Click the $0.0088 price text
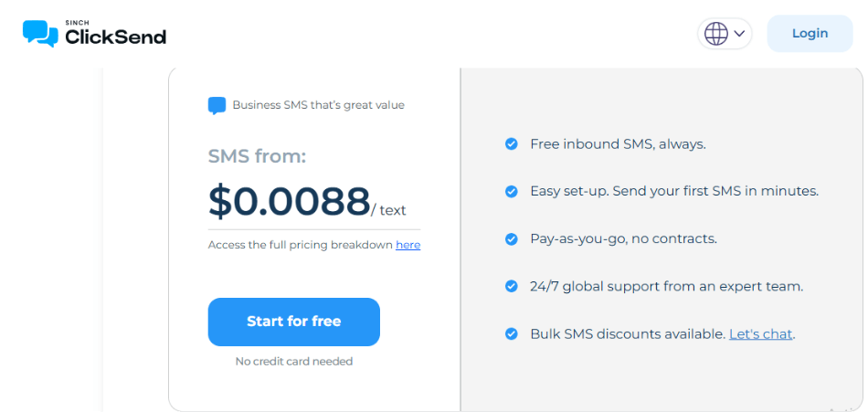 289,201
